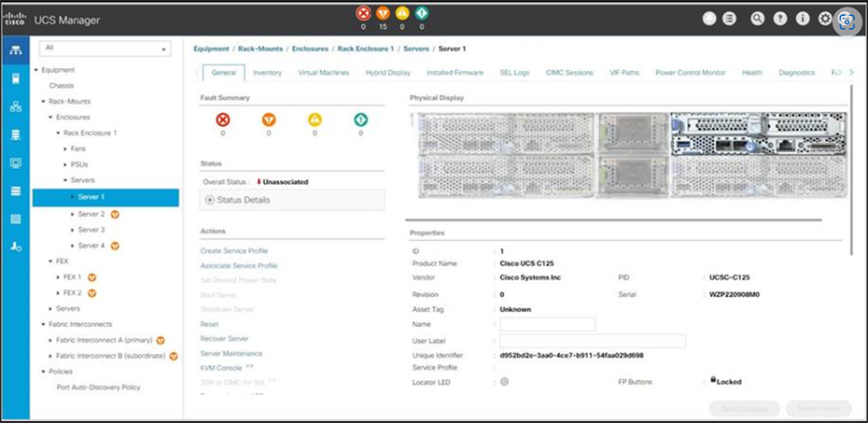This screenshot has height=423, width=868.
Task: Click the Recover Server link
Action: (x=224, y=338)
